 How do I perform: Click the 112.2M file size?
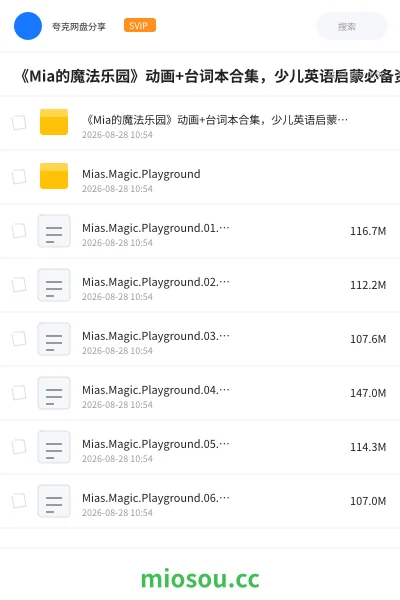368,285
